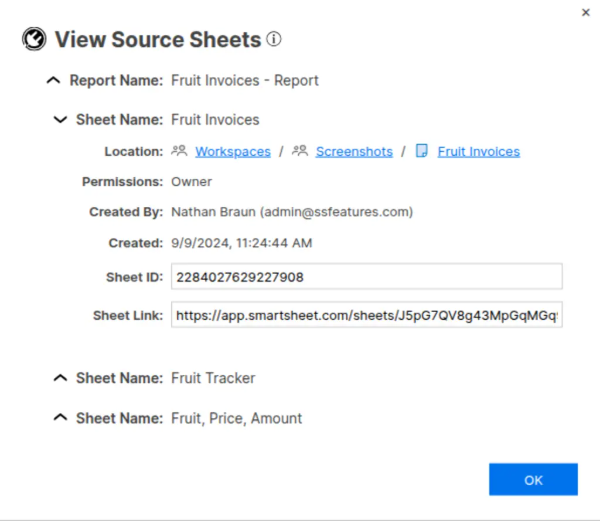The width and height of the screenshot is (600, 523).
Task: Click the sheet icon before Fruit Invoices link
Action: point(422,151)
